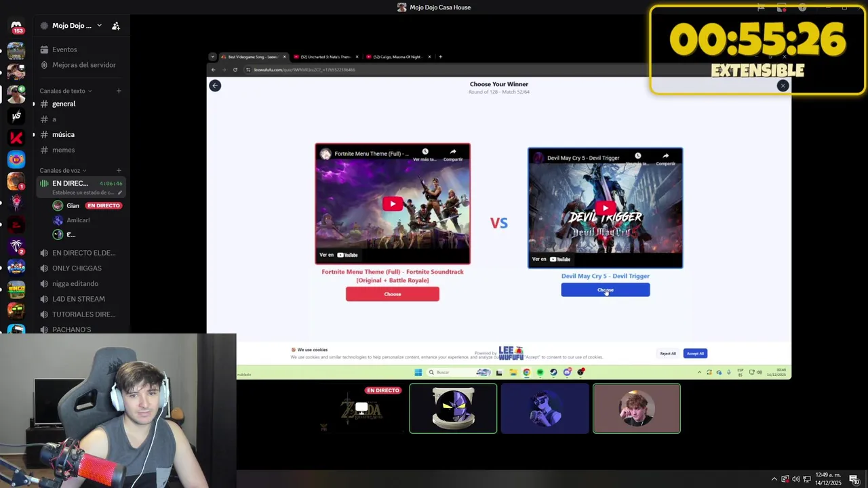Add a channel to Canales de texto
This screenshot has height=488, width=868.
coord(119,91)
